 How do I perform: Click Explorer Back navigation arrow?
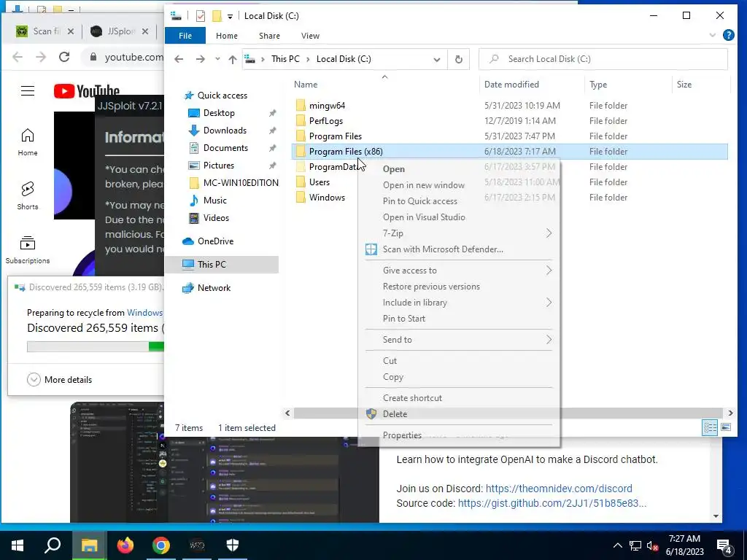pyautogui.click(x=179, y=59)
